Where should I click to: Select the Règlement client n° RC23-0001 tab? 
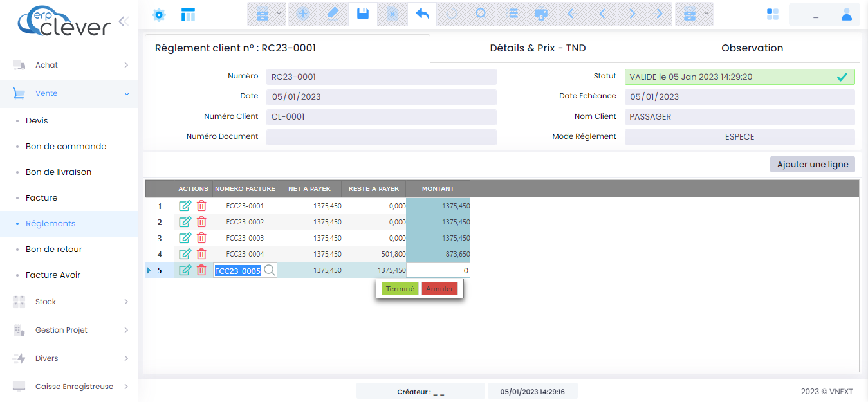(x=288, y=48)
